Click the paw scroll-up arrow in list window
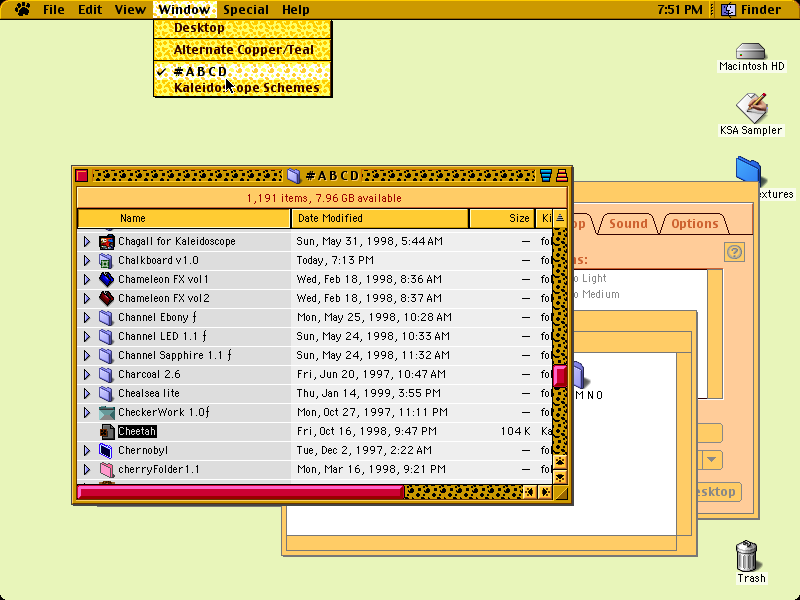 (560, 462)
